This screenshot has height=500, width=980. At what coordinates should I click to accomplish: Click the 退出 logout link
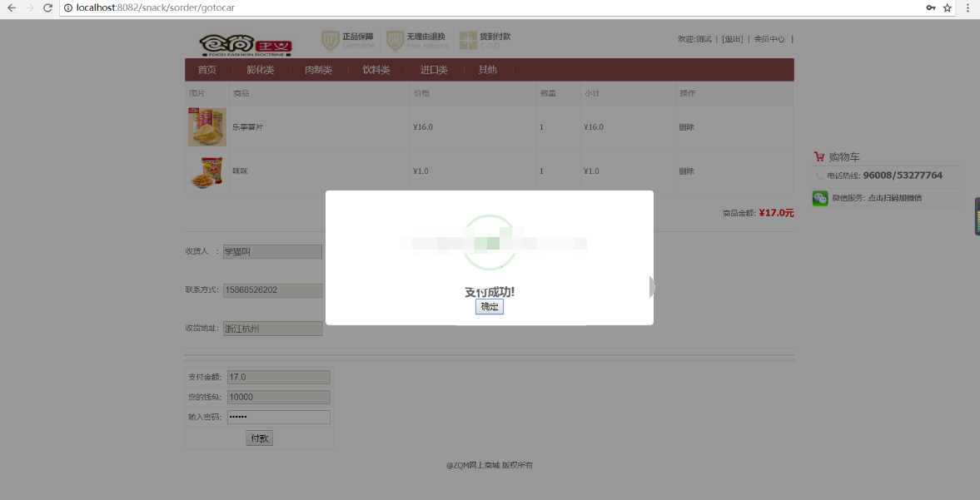click(732, 39)
